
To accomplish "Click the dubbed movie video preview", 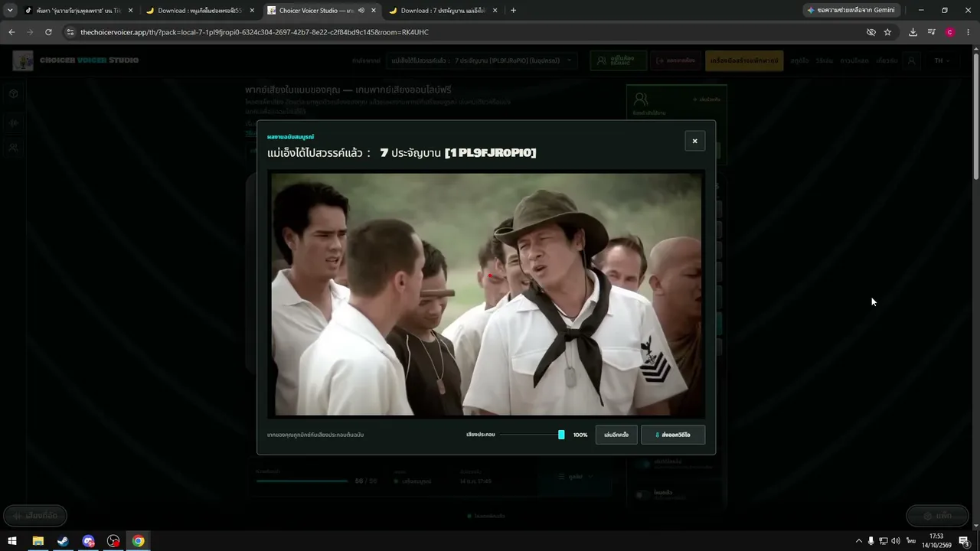I will point(486,295).
